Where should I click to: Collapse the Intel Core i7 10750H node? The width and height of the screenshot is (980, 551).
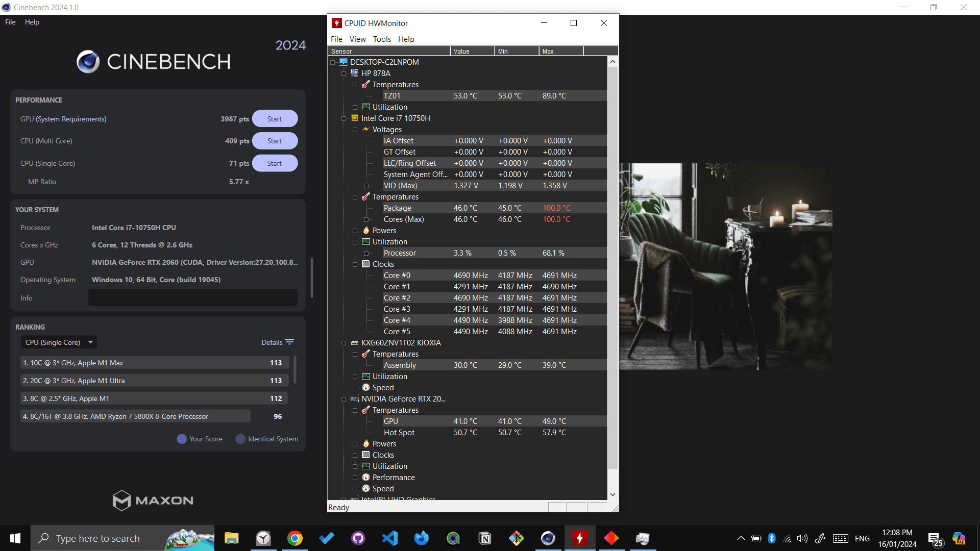pyautogui.click(x=344, y=118)
